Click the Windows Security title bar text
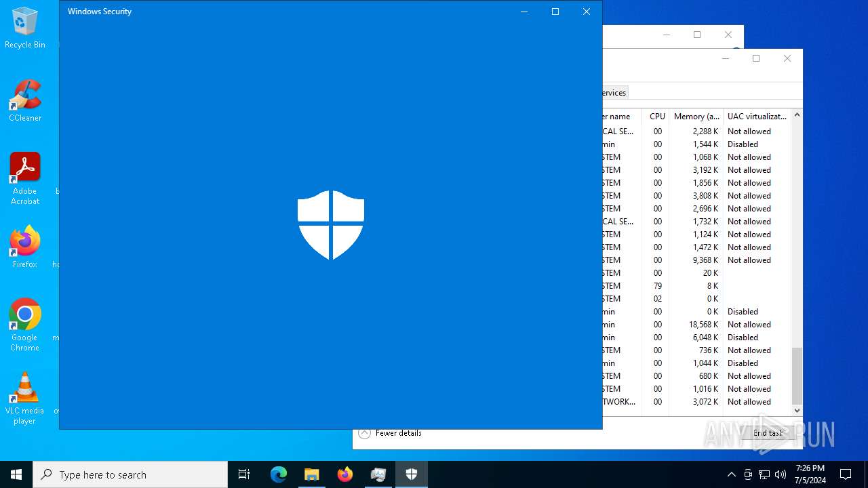 click(100, 12)
